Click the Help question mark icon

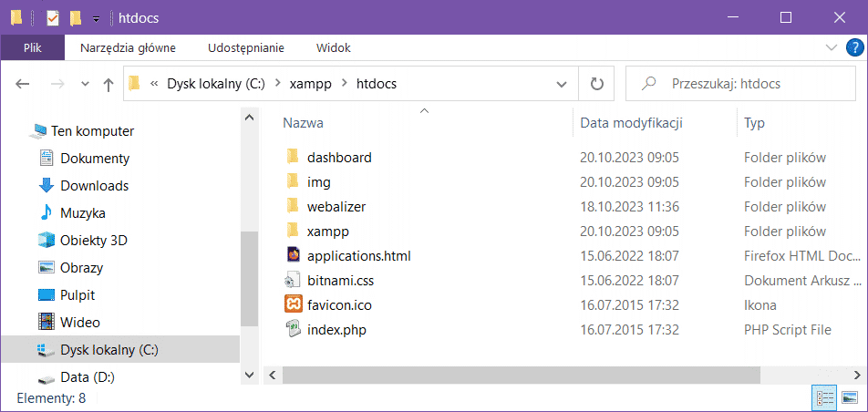click(x=853, y=47)
